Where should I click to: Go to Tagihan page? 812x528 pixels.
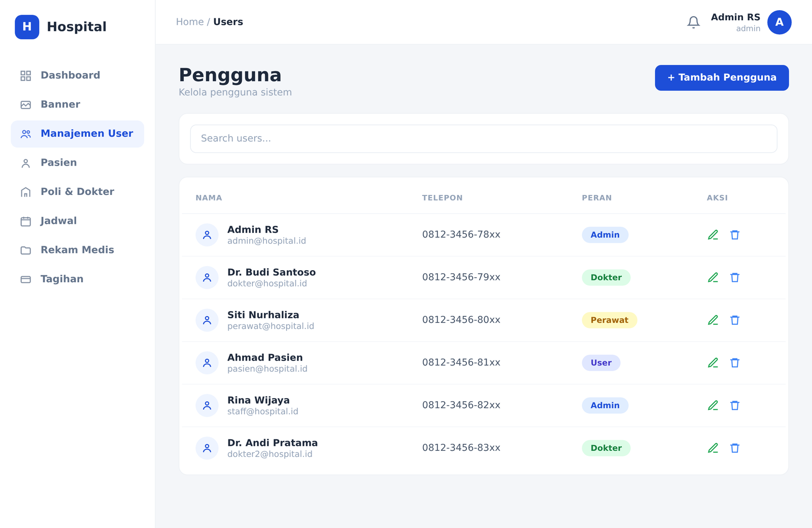78,279
